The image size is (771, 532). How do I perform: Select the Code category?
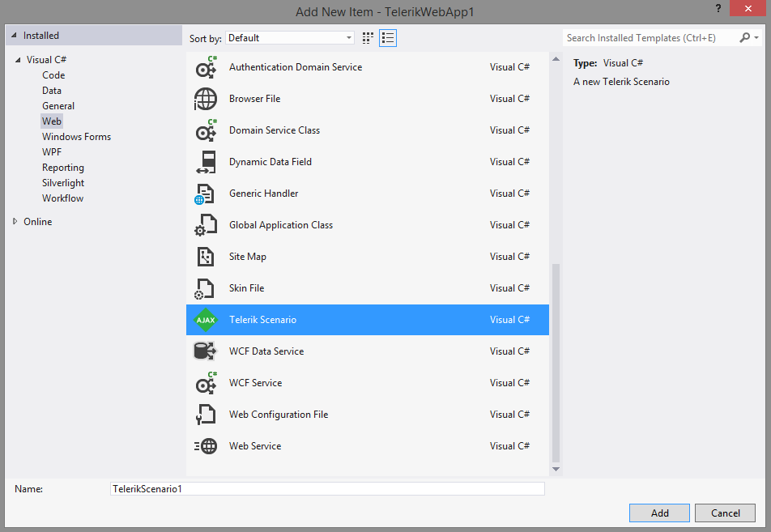click(53, 75)
